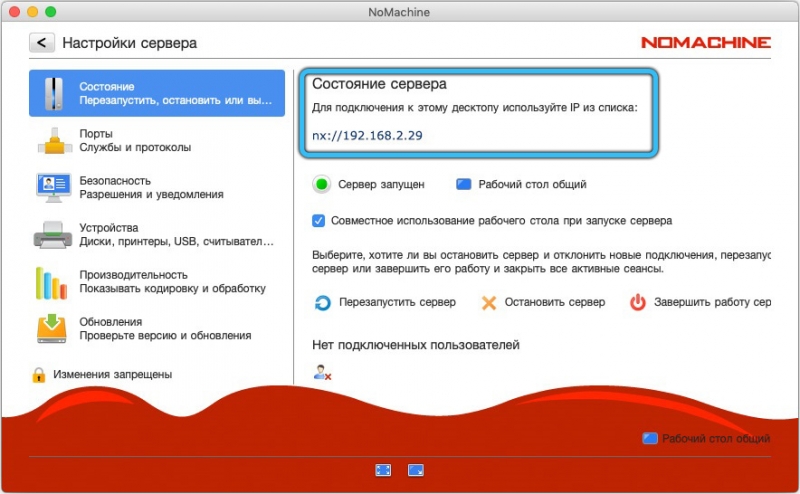This screenshot has width=800, height=494.
Task: Click the nx://192.168.2.29 address
Action: tap(367, 136)
